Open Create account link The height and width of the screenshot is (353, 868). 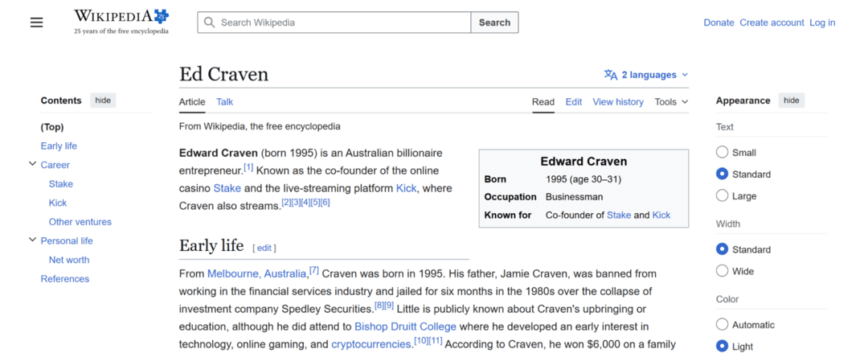coord(772,23)
